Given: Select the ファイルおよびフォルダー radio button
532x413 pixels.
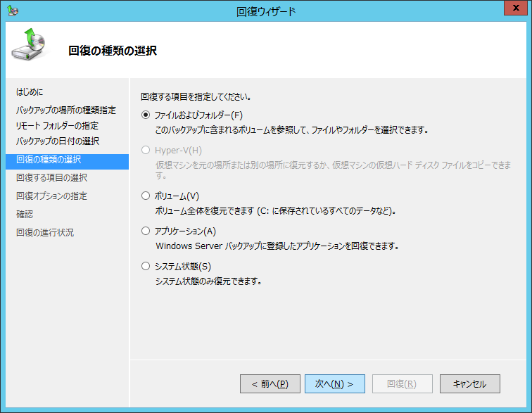Looking at the screenshot, I should (146, 115).
